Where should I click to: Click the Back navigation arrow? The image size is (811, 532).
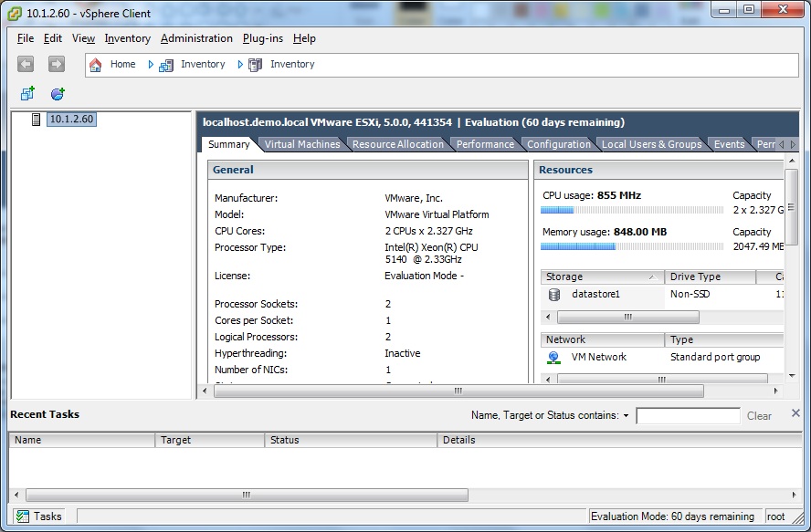pyautogui.click(x=26, y=64)
